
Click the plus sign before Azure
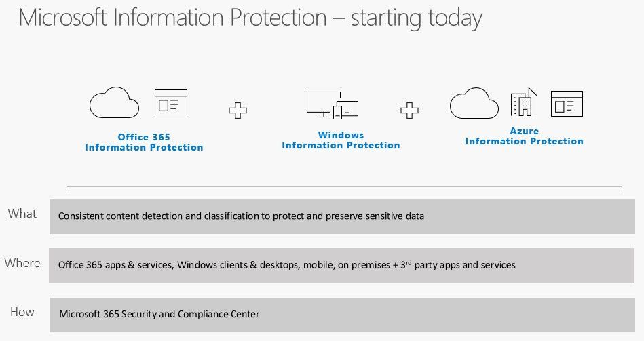point(409,110)
